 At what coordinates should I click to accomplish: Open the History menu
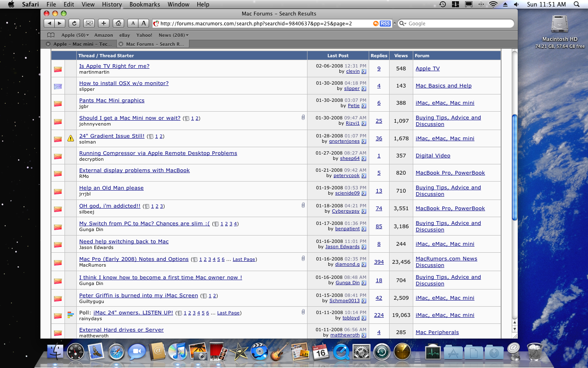112,4
